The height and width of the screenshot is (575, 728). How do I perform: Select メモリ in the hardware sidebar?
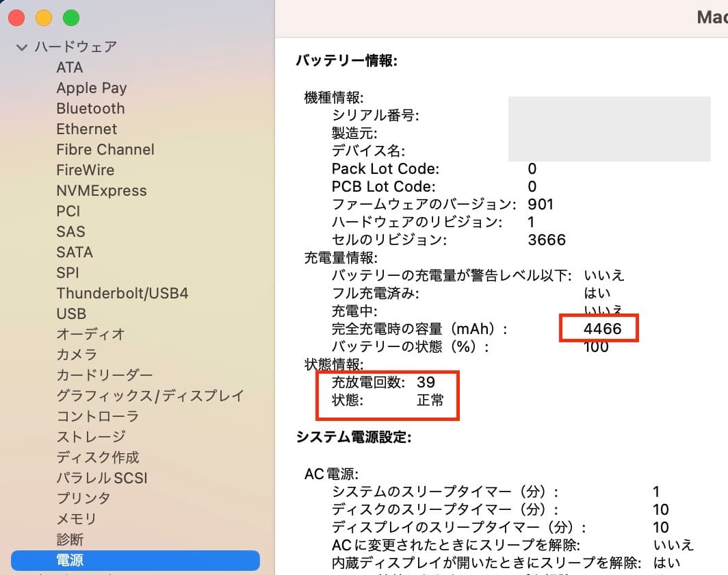point(76,519)
